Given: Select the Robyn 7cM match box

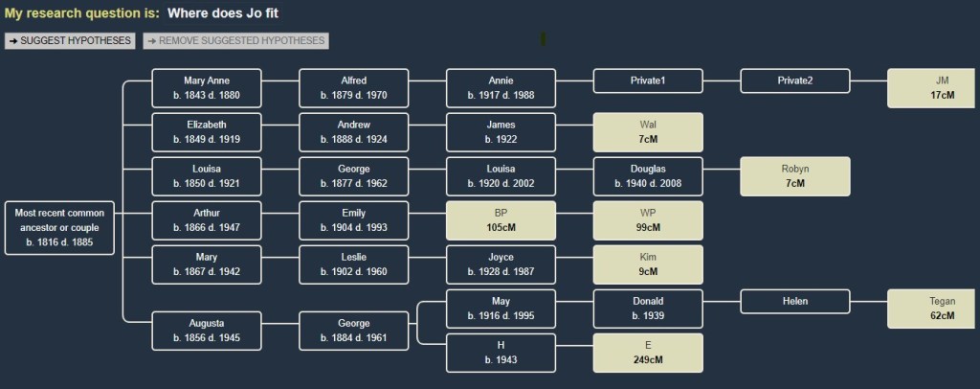Looking at the screenshot, I should (794, 176).
